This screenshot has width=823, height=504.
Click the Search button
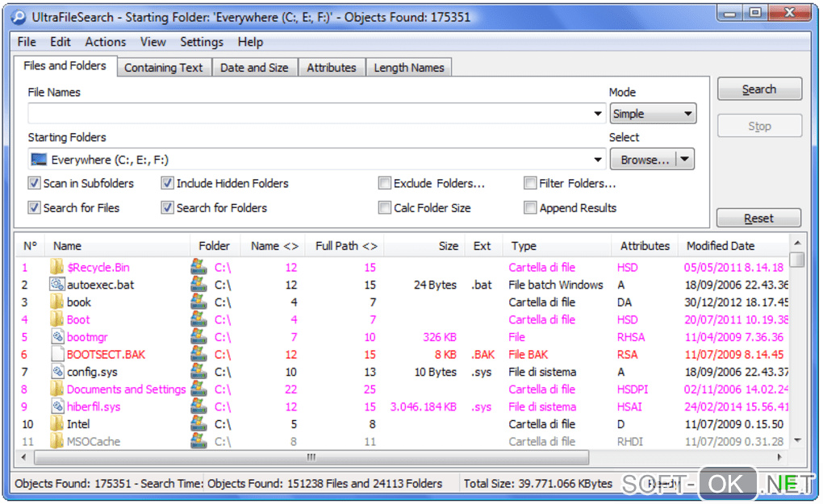(759, 90)
